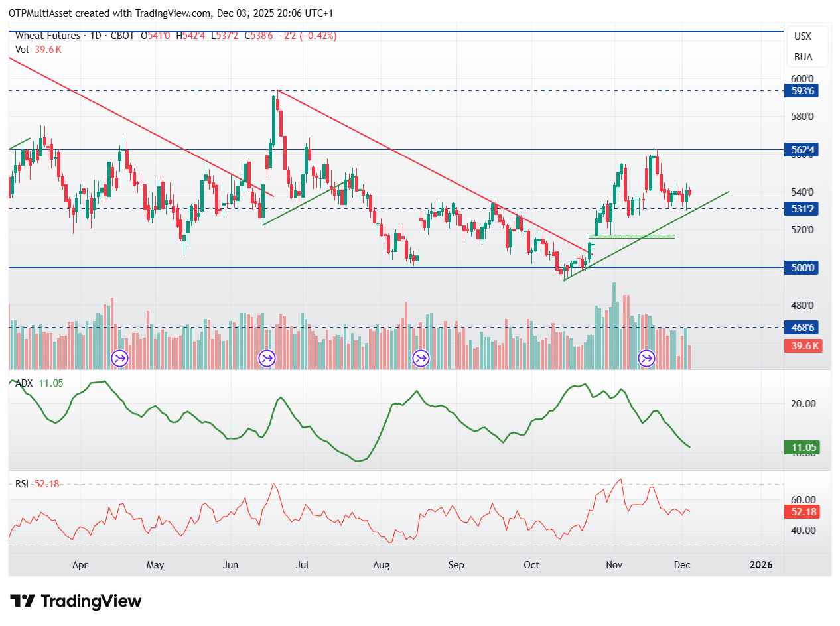Click the TradingView logo at bottom left

tap(76, 601)
